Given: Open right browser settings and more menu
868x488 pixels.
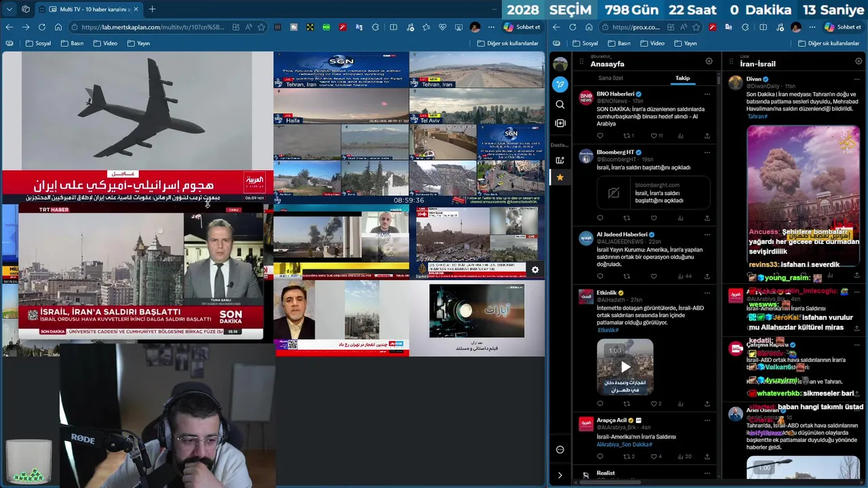Looking at the screenshot, I should (x=812, y=27).
